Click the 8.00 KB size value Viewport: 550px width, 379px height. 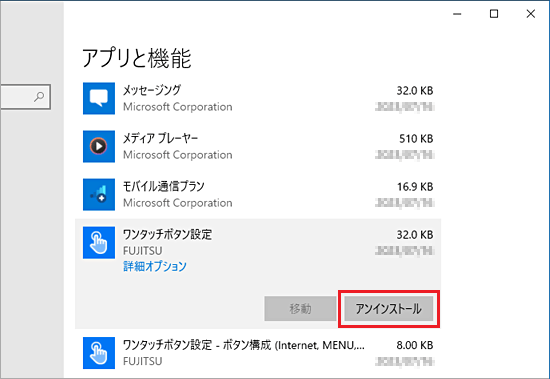[415, 345]
